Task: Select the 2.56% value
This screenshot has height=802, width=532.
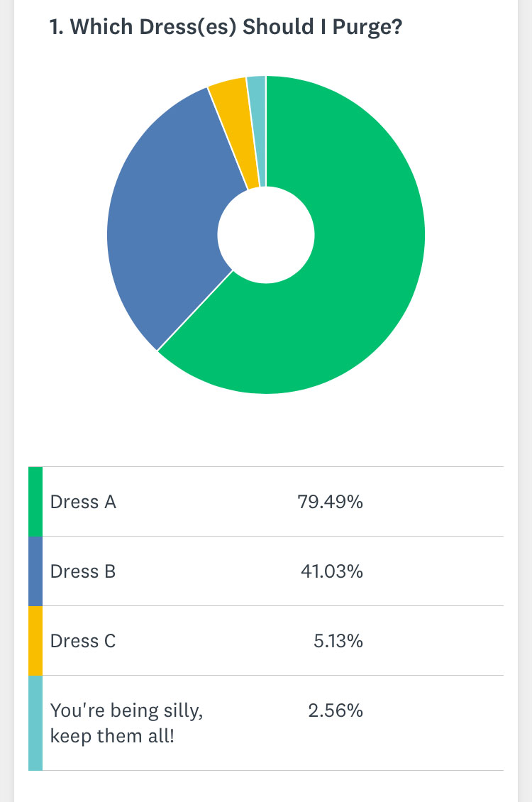Action: click(336, 710)
